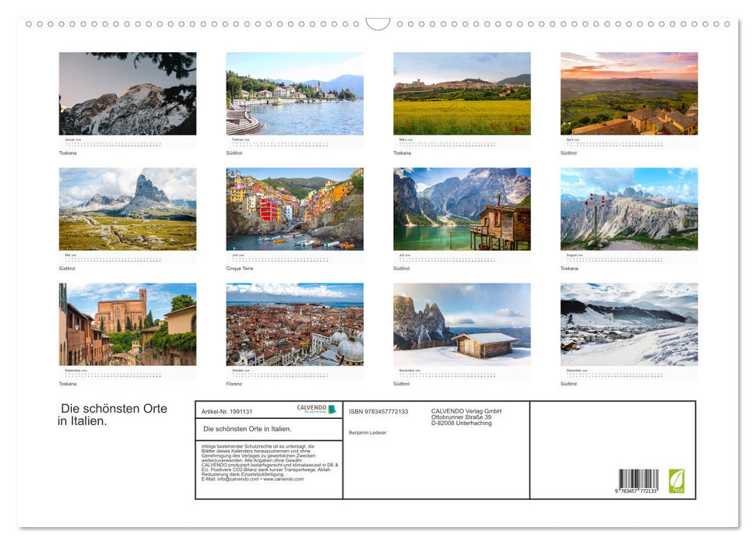
Task: Select the ISBN 9783457772133 number
Action: [378, 412]
